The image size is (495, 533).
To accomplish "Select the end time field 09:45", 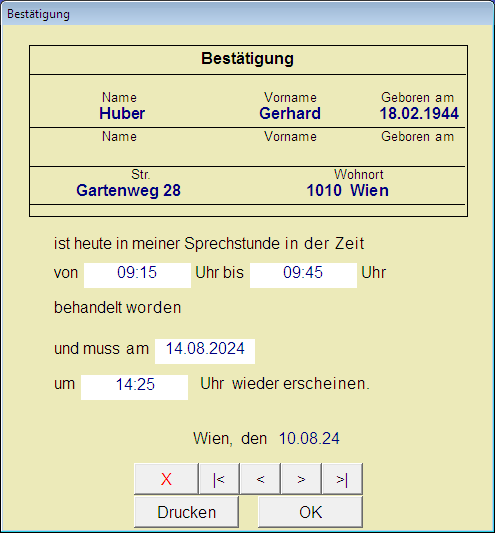I will [x=303, y=275].
